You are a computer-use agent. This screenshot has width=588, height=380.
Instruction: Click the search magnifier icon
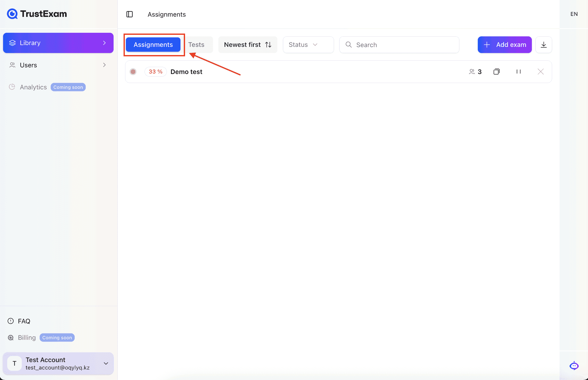click(349, 45)
